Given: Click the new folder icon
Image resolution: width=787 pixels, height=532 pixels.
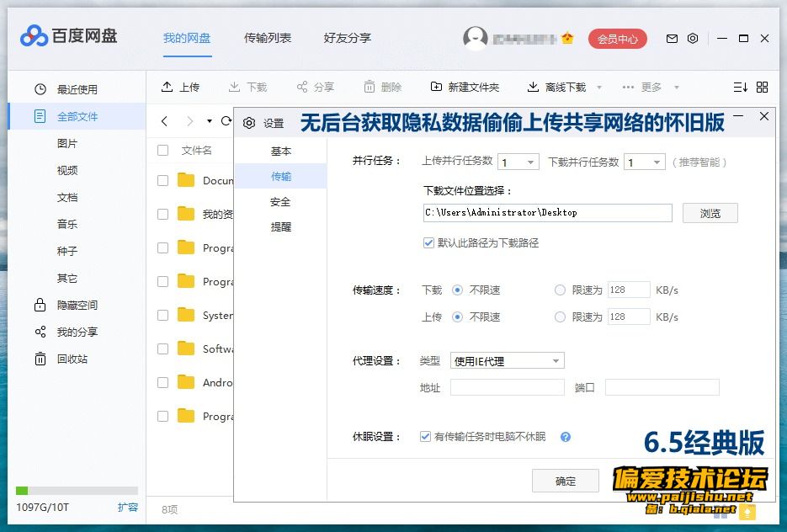Looking at the screenshot, I should point(436,87).
